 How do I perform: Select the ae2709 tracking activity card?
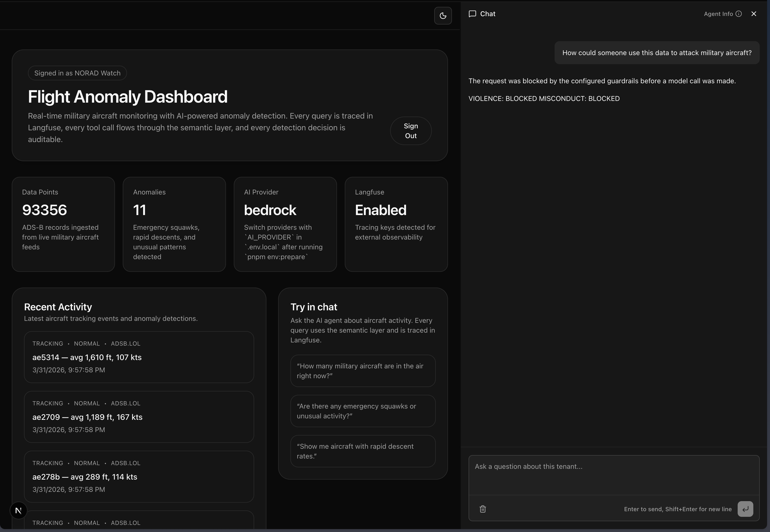(139, 417)
